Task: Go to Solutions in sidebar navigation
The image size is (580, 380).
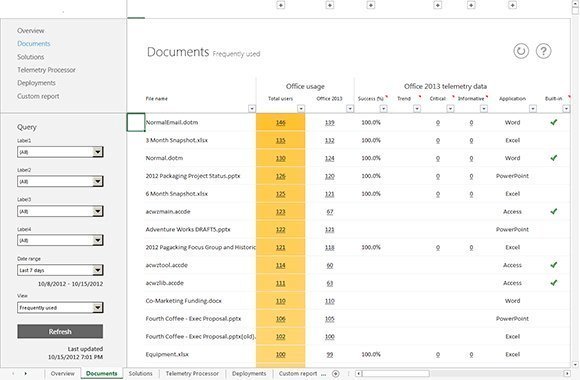Action: pyautogui.click(x=31, y=57)
